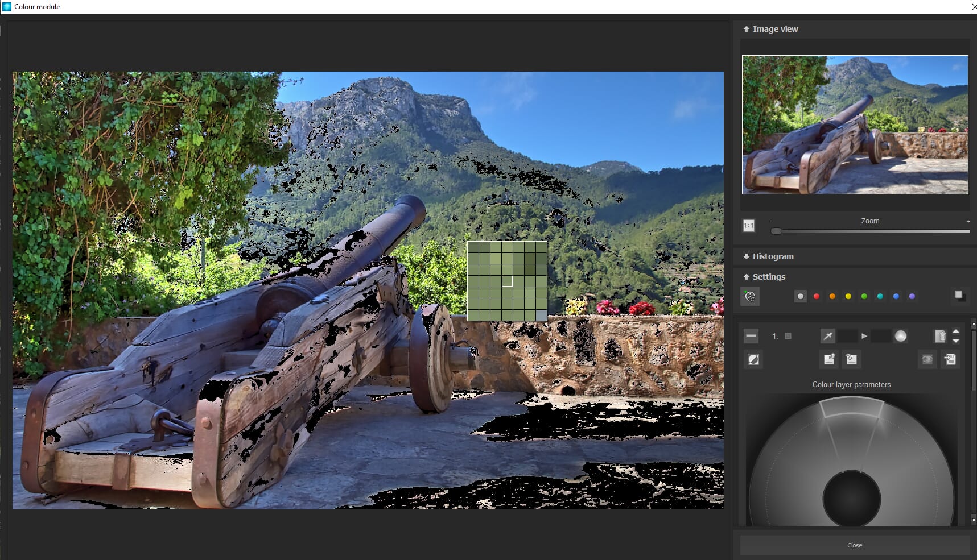Click the overlapping squares icon in Settings
The height and width of the screenshot is (560, 977).
coord(959,296)
